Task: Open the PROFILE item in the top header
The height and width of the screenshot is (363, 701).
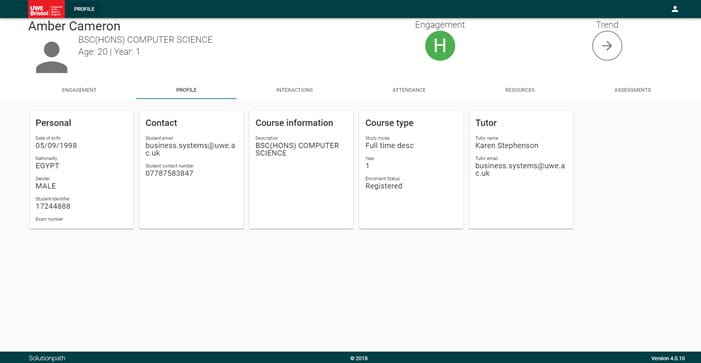Action: tap(84, 9)
